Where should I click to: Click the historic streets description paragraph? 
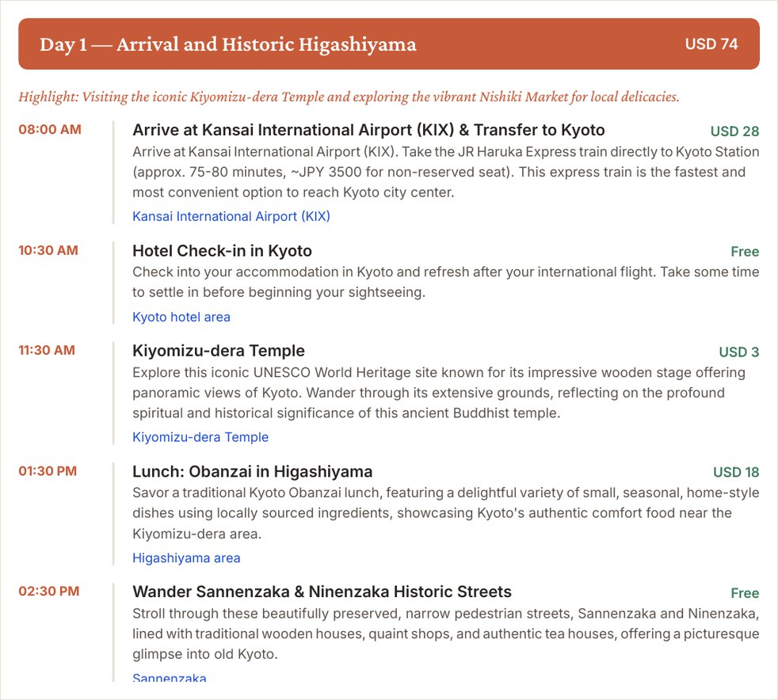(x=445, y=634)
